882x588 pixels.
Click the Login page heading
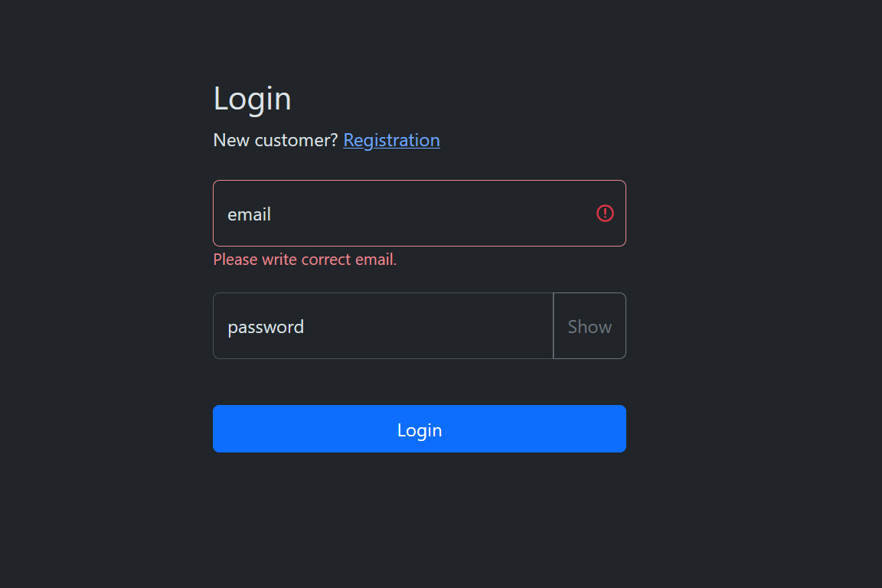point(252,99)
